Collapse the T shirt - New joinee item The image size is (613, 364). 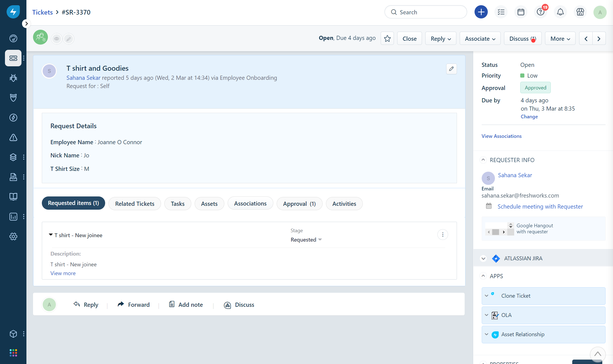51,235
